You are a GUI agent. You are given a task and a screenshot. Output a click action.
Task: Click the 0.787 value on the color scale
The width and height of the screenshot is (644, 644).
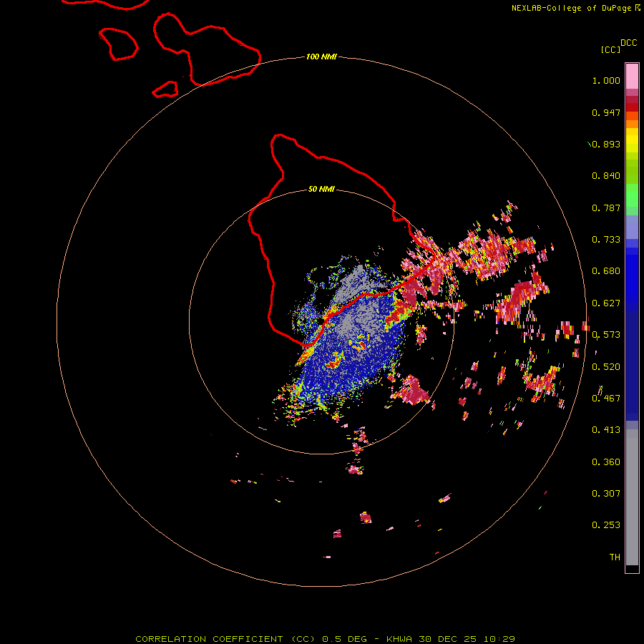tap(606, 208)
